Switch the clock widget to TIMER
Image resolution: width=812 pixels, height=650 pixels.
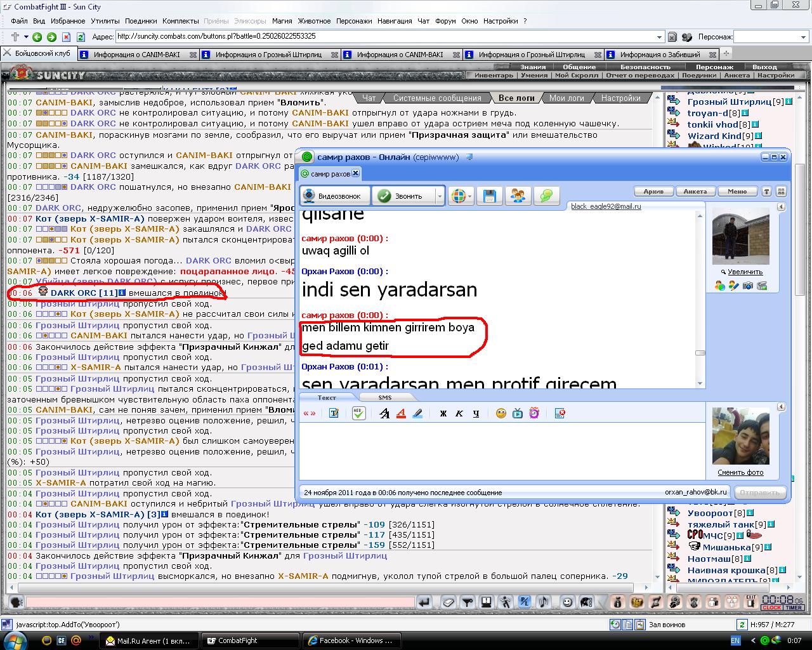(x=794, y=607)
